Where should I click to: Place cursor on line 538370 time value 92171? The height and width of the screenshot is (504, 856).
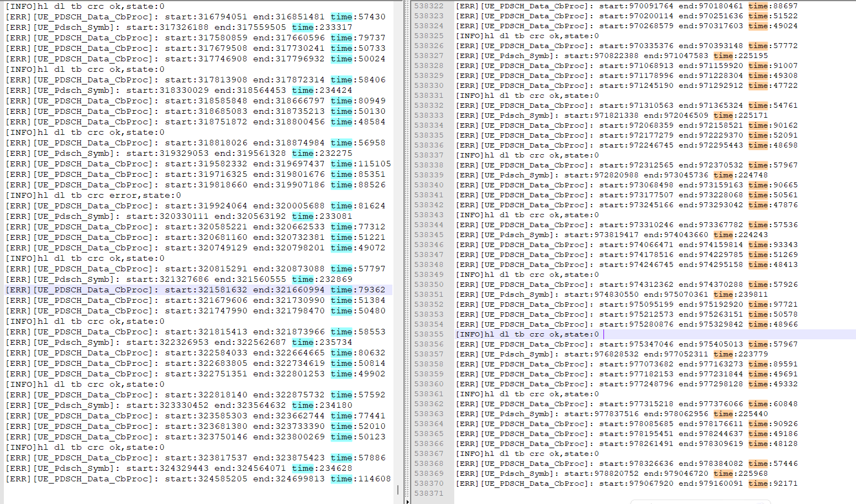click(x=785, y=484)
